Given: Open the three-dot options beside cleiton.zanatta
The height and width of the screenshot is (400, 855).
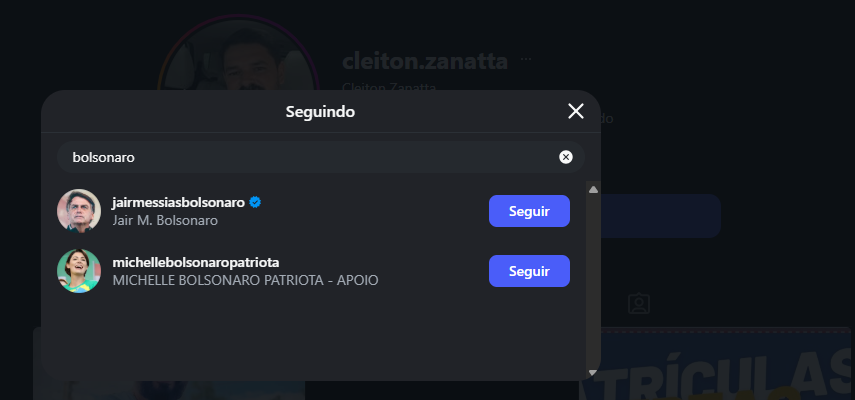Looking at the screenshot, I should [x=527, y=60].
